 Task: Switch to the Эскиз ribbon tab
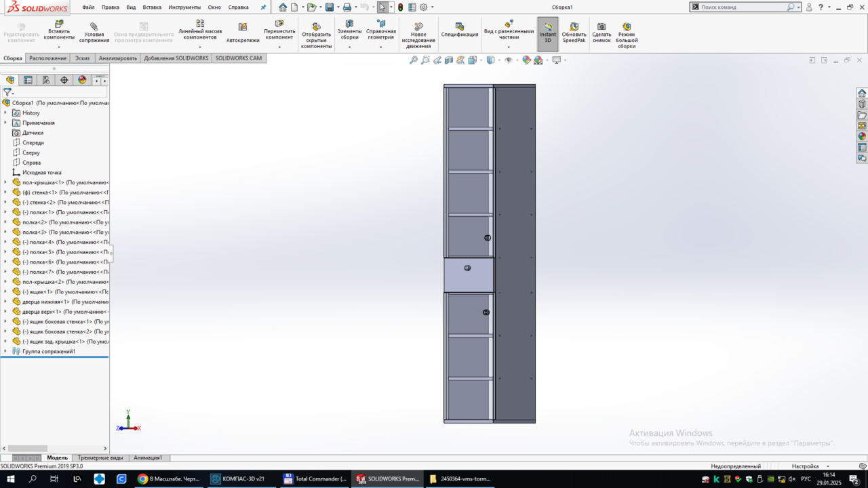tap(82, 58)
